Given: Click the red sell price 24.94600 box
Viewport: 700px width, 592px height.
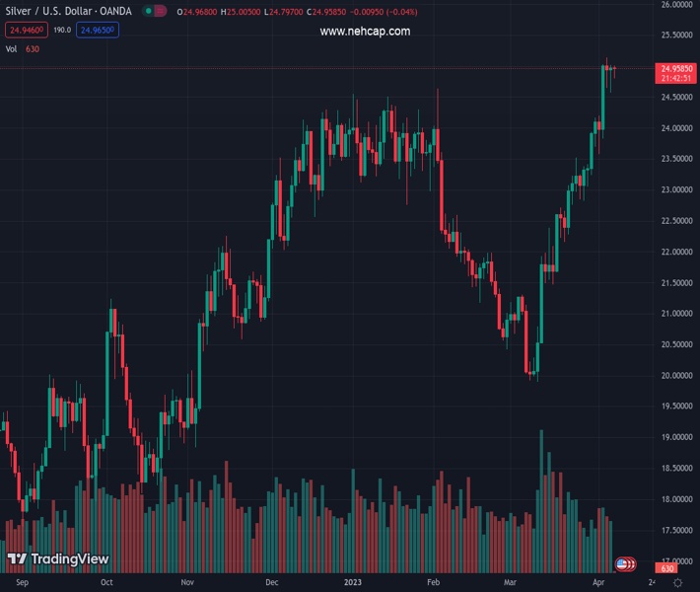Looking at the screenshot, I should click(26, 31).
